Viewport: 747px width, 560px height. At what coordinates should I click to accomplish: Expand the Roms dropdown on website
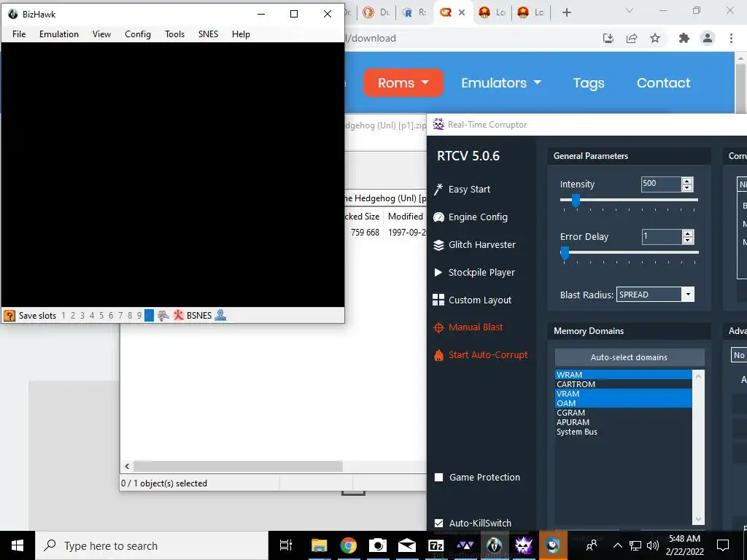[x=403, y=83]
